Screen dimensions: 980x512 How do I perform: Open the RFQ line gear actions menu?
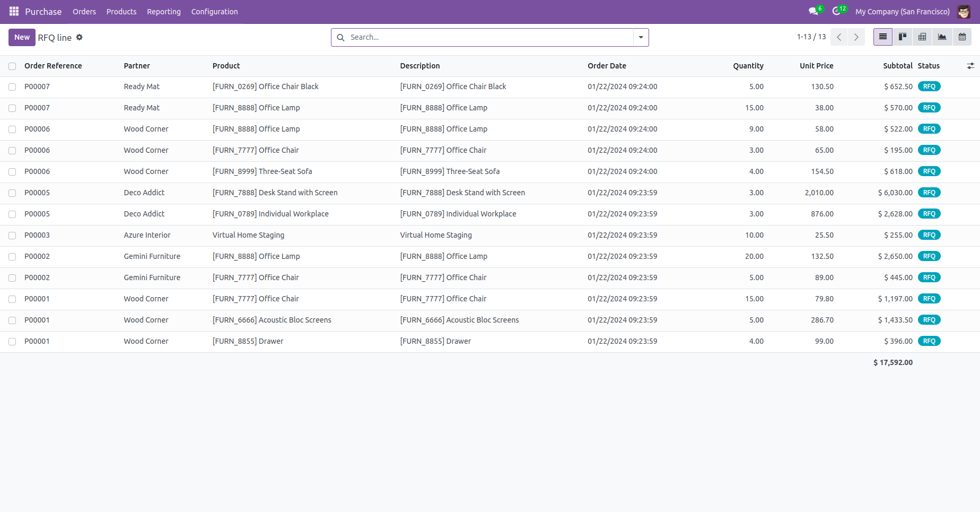tap(80, 37)
